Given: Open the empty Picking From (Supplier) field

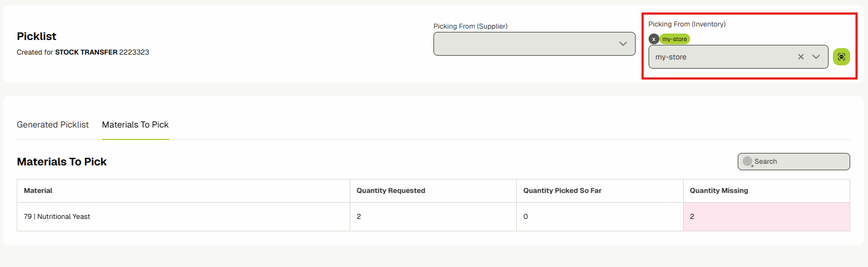Looking at the screenshot, I should click(x=524, y=44).
